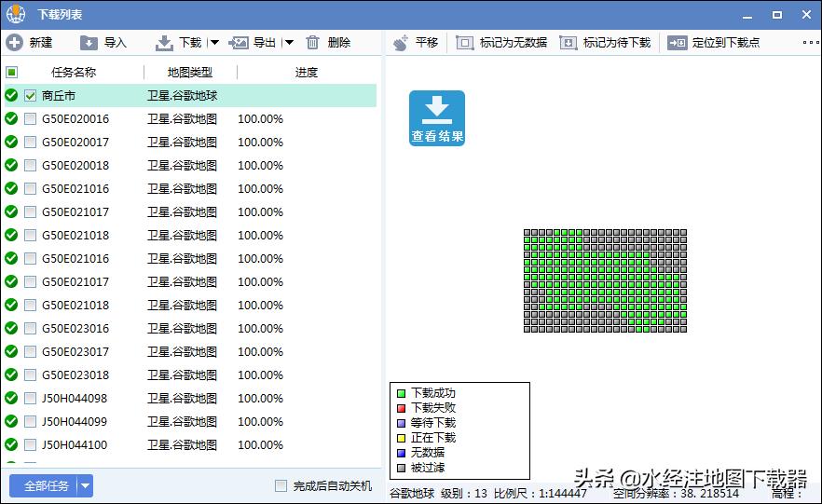Click the 删除 toolbar label

click(x=339, y=43)
